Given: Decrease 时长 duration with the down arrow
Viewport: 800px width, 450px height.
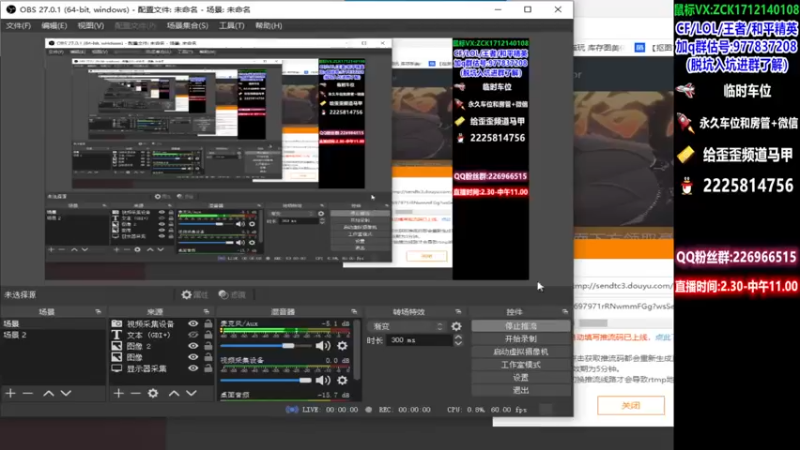Looking at the screenshot, I should [x=458, y=343].
